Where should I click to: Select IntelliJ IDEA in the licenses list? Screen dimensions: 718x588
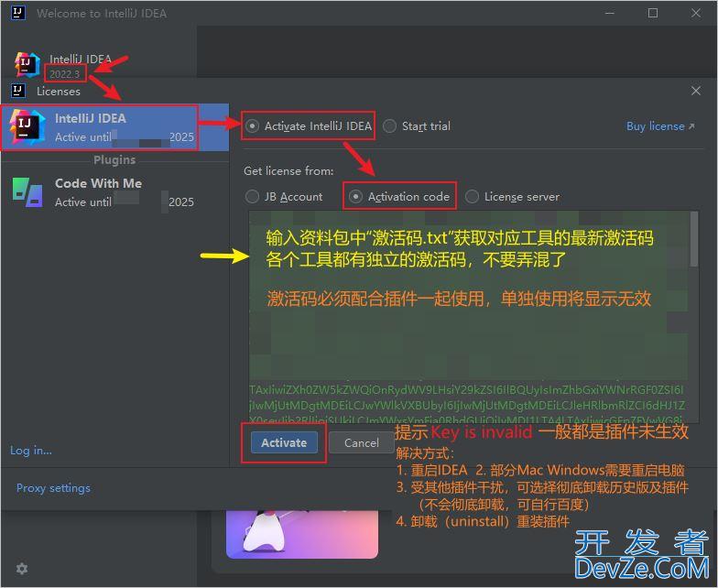[114, 127]
